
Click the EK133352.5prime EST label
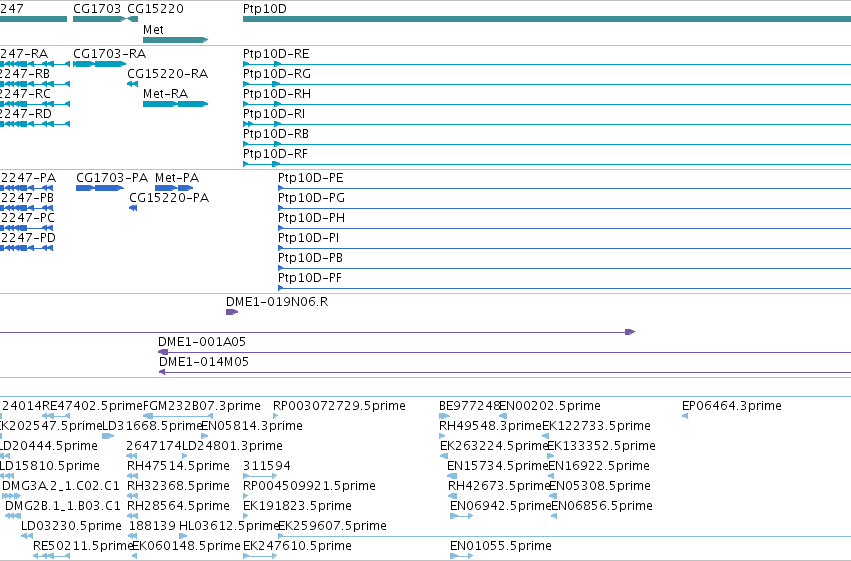point(601,446)
